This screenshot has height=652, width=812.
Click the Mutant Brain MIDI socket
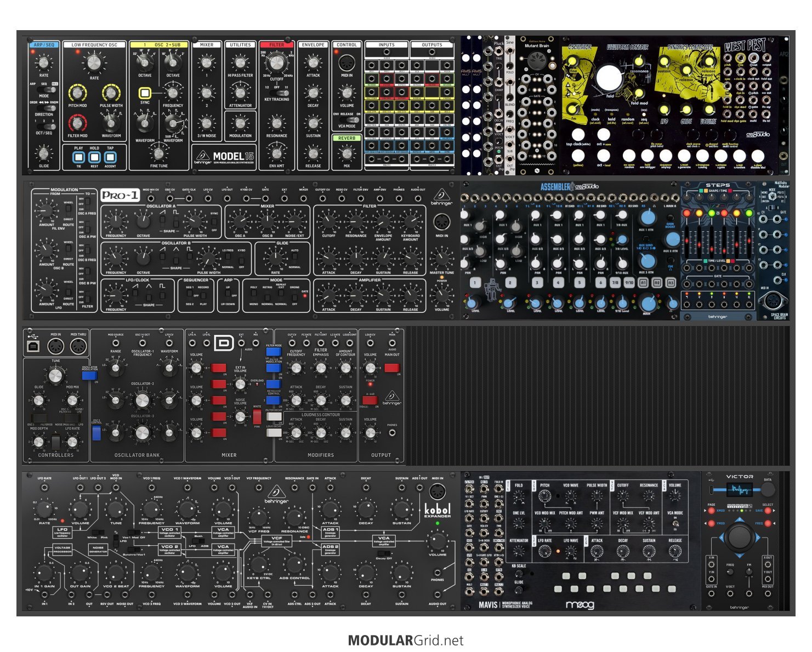(537, 61)
